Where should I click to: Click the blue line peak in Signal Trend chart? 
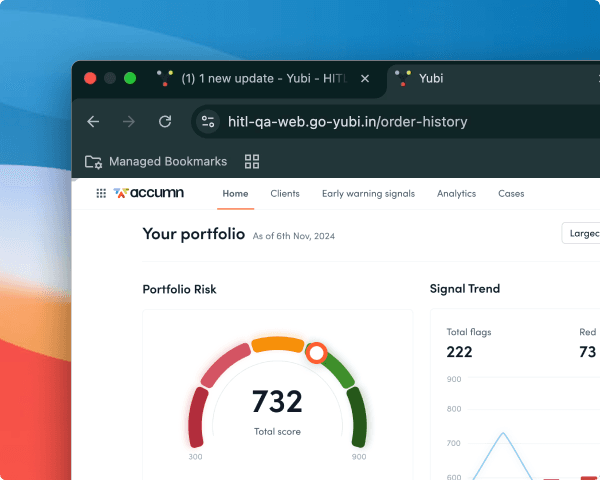(x=503, y=433)
